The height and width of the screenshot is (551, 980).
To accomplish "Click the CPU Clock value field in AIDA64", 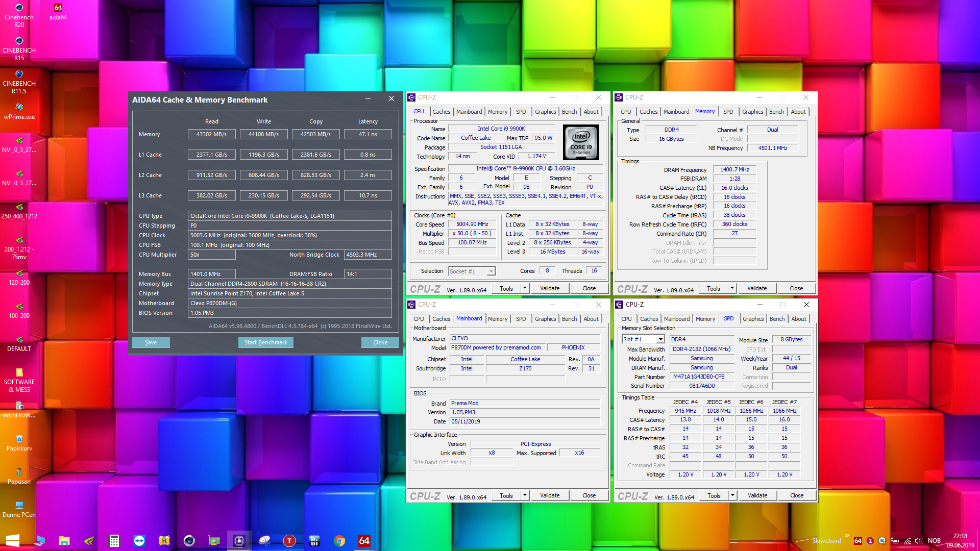I will click(289, 235).
